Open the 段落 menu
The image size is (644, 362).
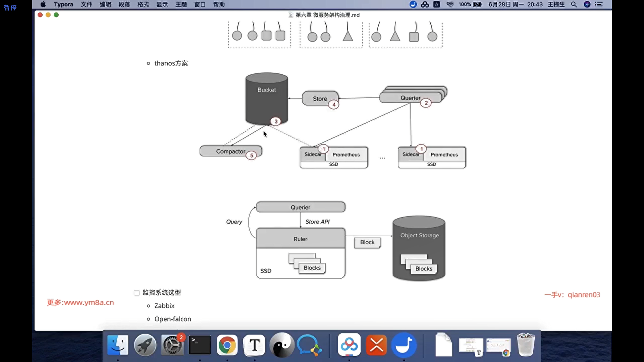pyautogui.click(x=124, y=4)
